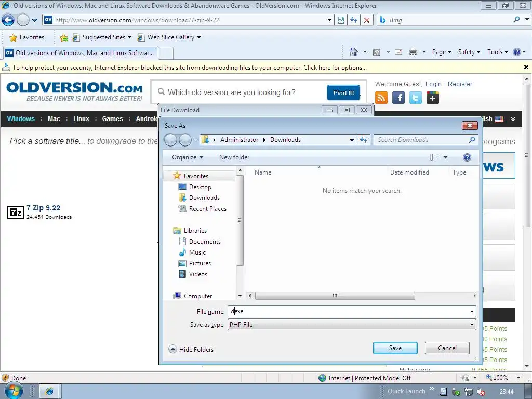The width and height of the screenshot is (532, 399).
Task: Open the Tools menu
Action: point(497,52)
